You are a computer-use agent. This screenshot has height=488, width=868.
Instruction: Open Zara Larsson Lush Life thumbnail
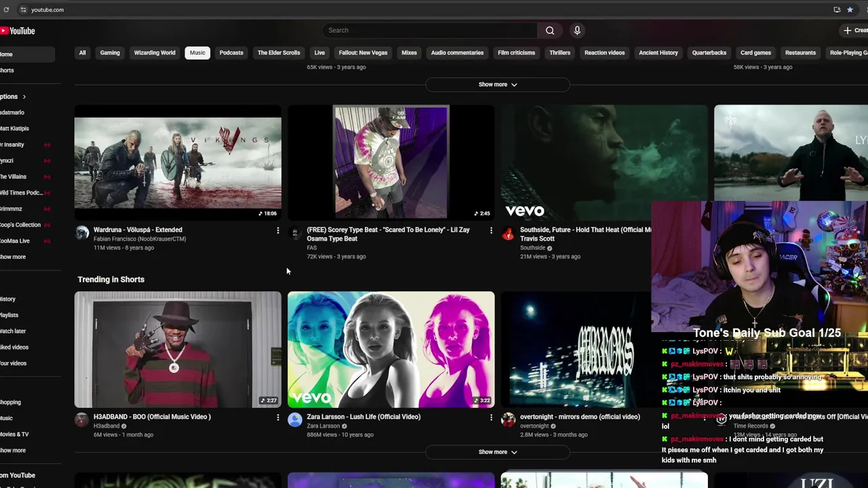(x=391, y=350)
